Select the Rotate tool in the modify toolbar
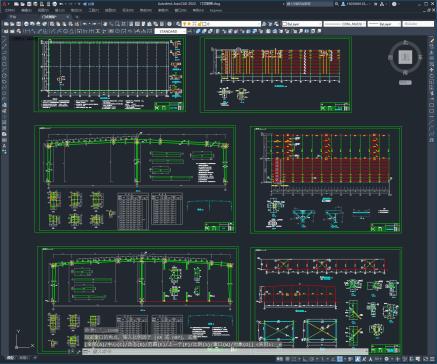This screenshot has width=437, height=364. (x=432, y=76)
